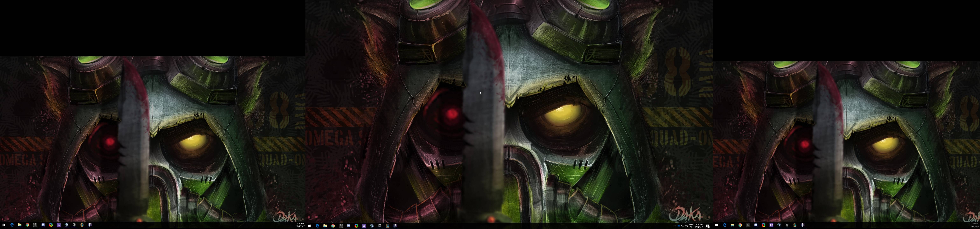Image resolution: width=980 pixels, height=229 pixels.
Task: Click left-monitor taskbar icon between Twitch and Epic Games
Action: pyautogui.click(x=66, y=225)
